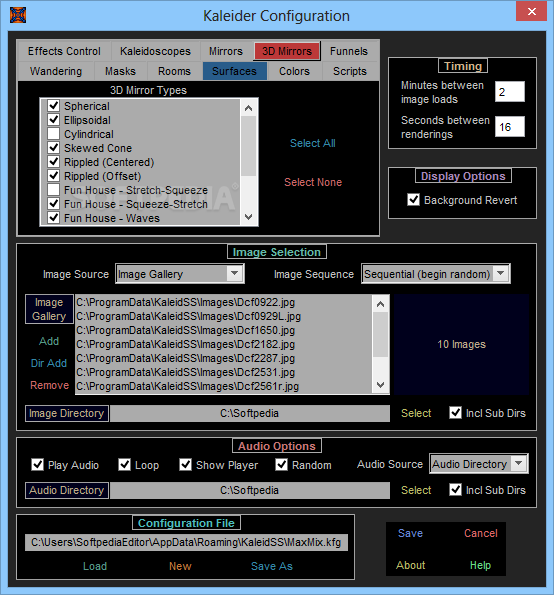This screenshot has height=595, width=554.
Task: Toggle the Random audio checkbox
Action: (x=282, y=464)
